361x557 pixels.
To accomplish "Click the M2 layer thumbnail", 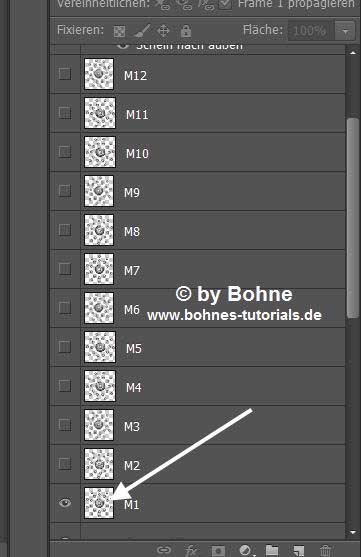I will (x=99, y=464).
